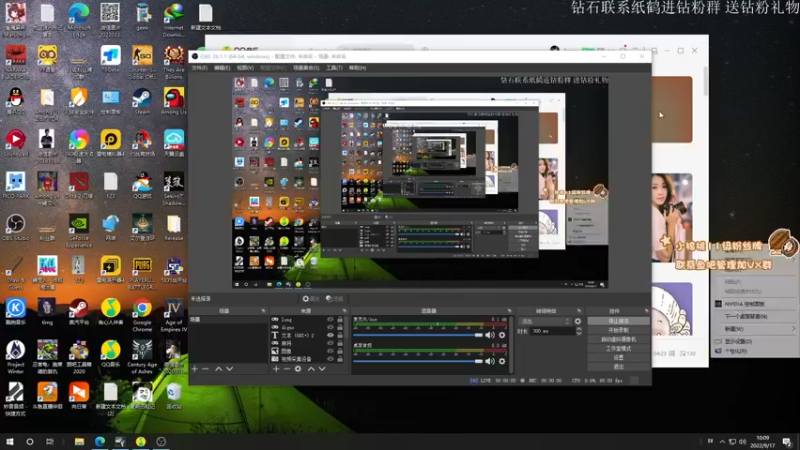The height and width of the screenshot is (450, 800).
Task: Remove selected source with minus icon
Action: point(287,369)
